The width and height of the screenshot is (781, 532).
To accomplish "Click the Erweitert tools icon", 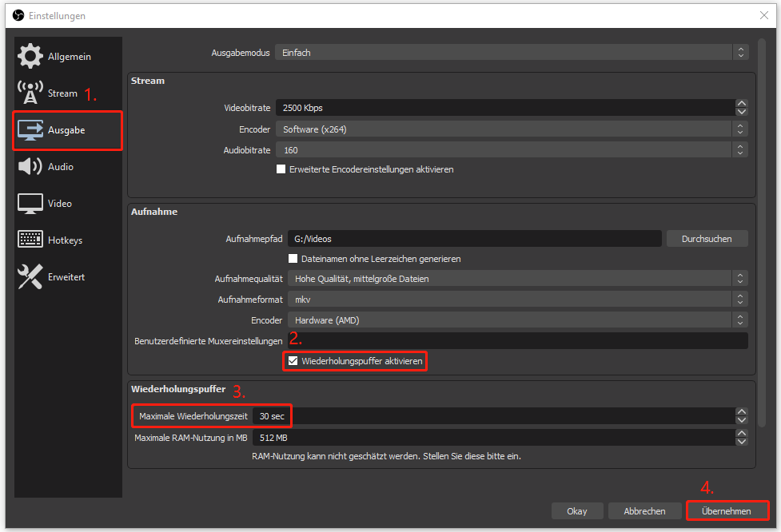I will tap(30, 276).
